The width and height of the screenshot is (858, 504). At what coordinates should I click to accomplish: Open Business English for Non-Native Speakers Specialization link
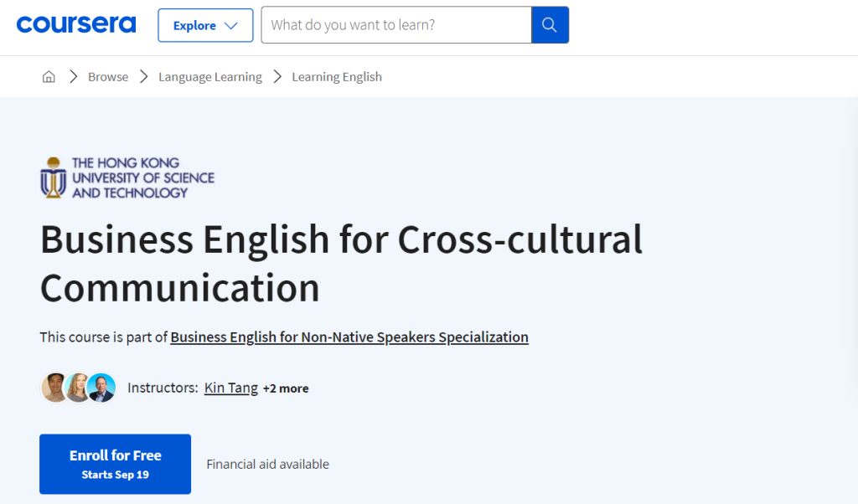[x=349, y=337]
